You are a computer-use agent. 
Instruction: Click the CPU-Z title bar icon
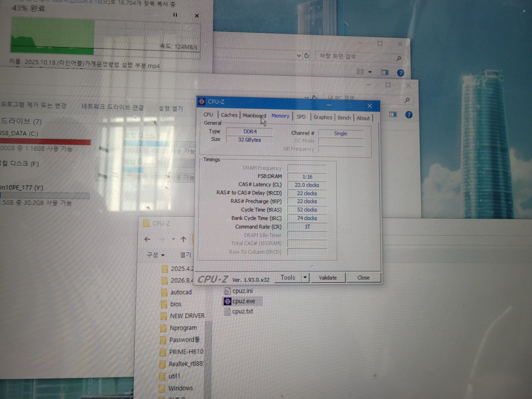[x=202, y=102]
